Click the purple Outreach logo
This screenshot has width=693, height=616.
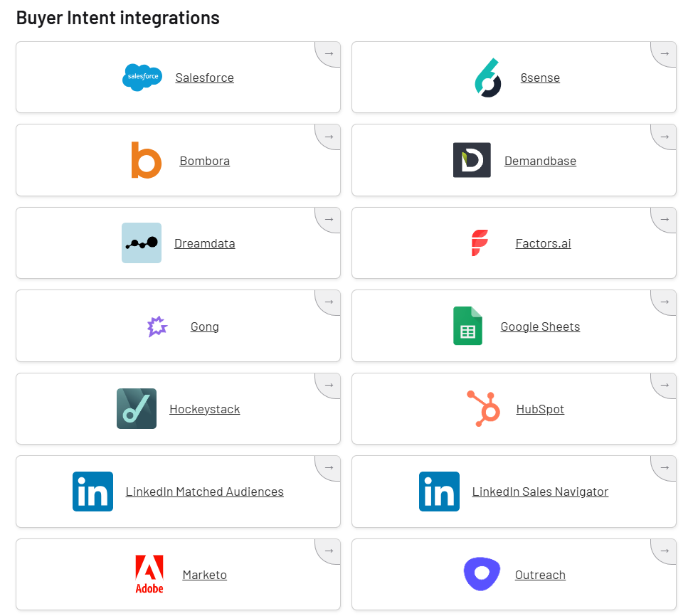point(482,574)
